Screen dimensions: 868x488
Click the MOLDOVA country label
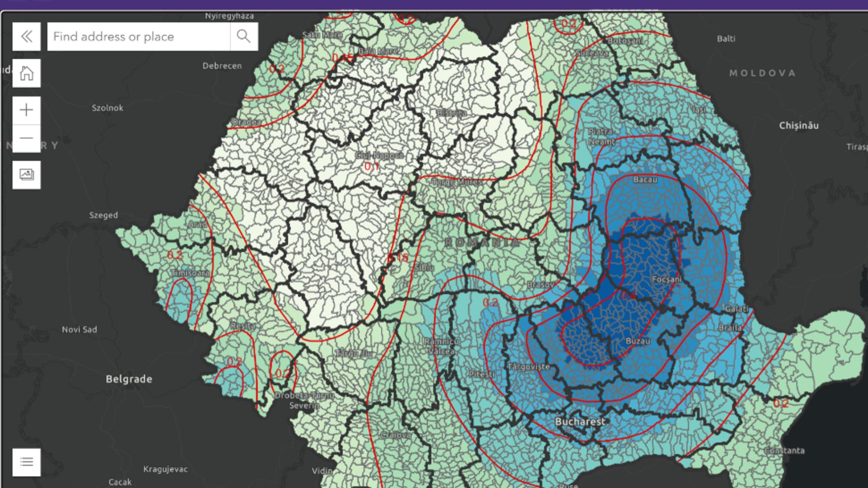pos(762,73)
